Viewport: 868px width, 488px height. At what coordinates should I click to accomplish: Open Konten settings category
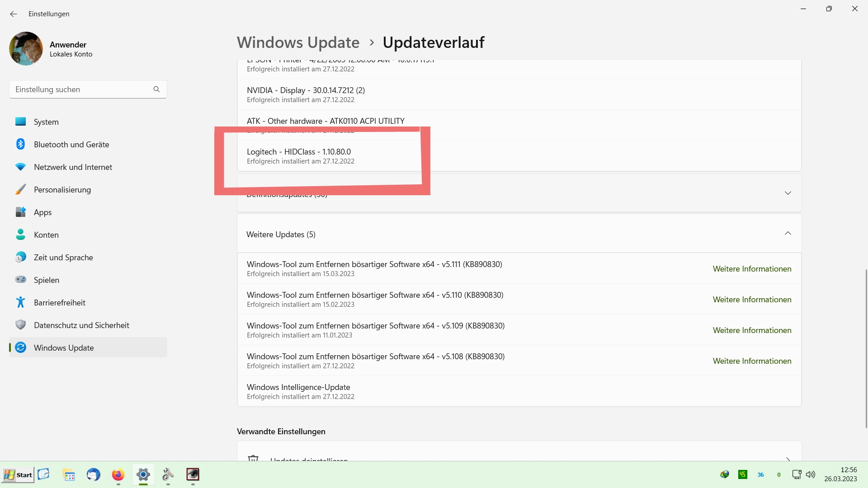88,235
